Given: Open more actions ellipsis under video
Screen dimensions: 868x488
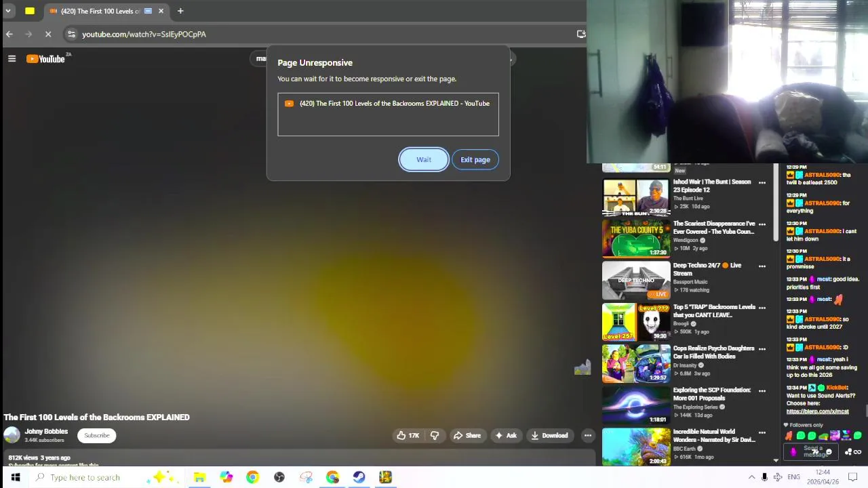Looking at the screenshot, I should (588, 436).
